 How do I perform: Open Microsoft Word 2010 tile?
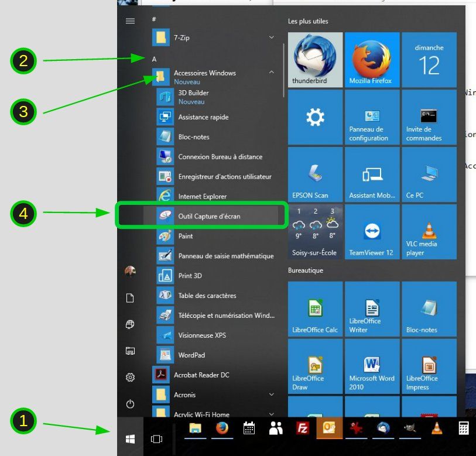[x=372, y=366]
